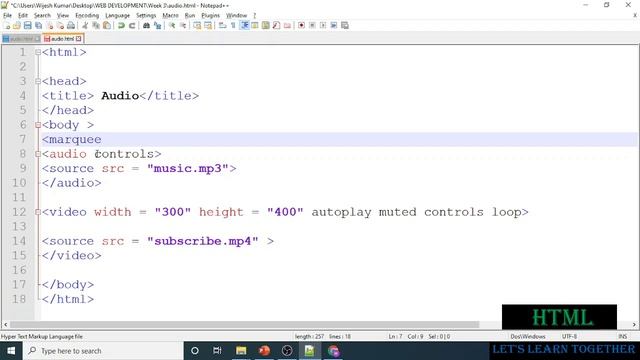Open the Window menu
Viewport: 640px width, 360px height.
pyautogui.click(x=236, y=15)
